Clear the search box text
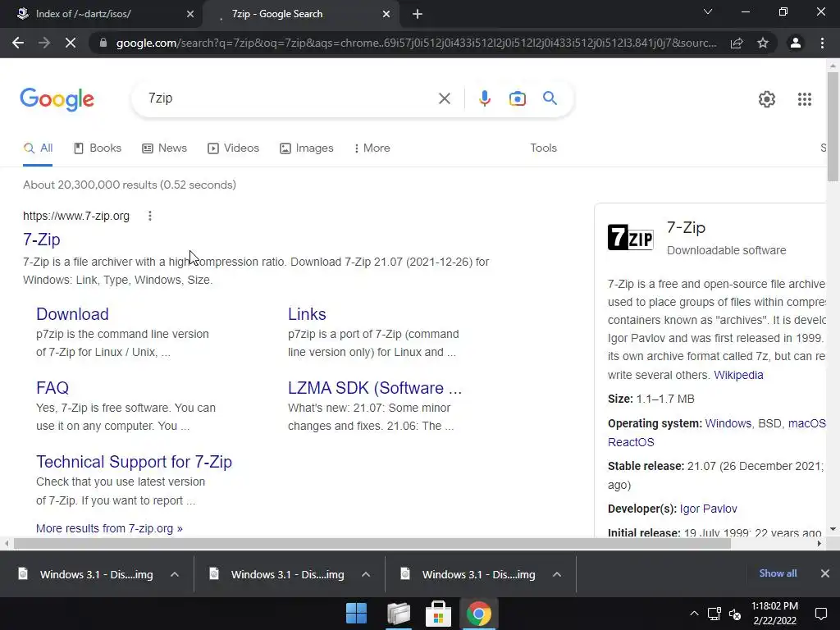 [x=444, y=98]
